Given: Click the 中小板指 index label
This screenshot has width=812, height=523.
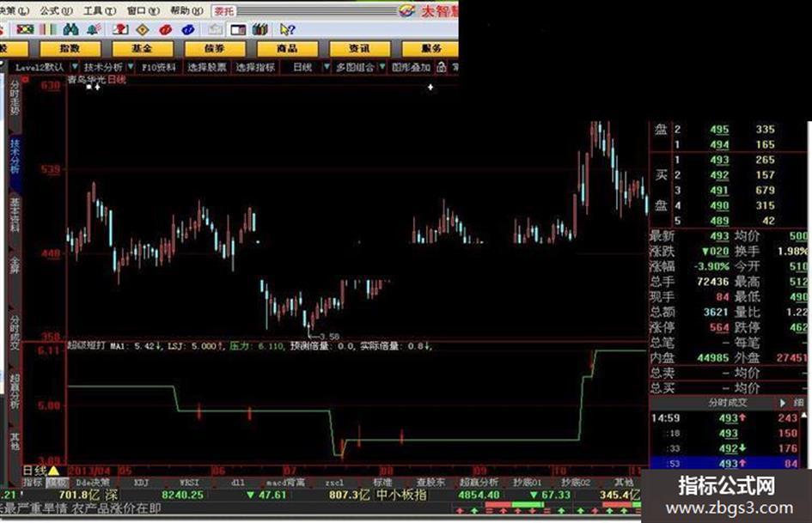Looking at the screenshot, I should pos(402,495).
